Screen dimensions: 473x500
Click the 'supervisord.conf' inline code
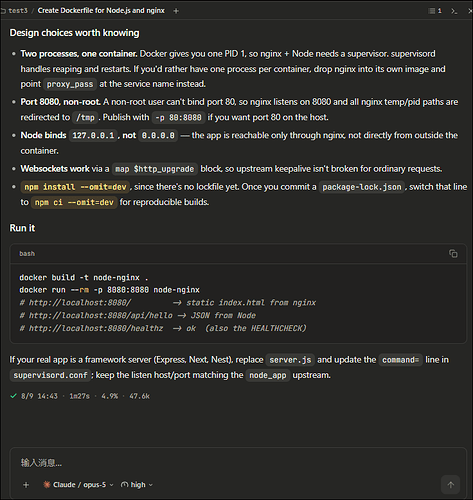pos(50,375)
